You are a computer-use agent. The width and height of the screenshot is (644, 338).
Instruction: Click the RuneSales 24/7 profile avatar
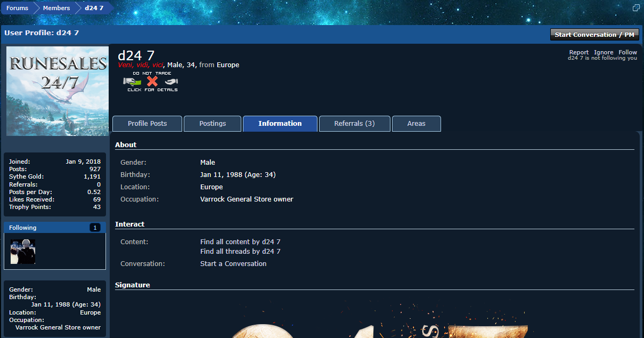[58, 91]
